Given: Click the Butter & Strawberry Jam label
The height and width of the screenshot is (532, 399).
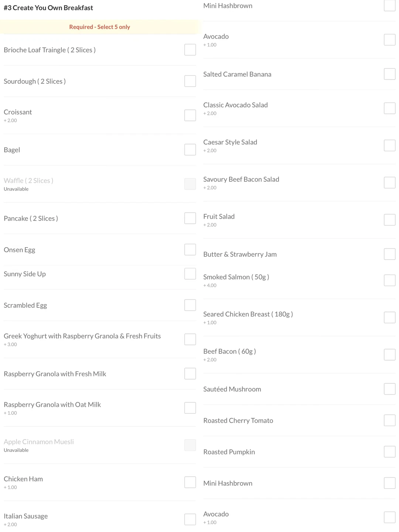Looking at the screenshot, I should [240, 254].
